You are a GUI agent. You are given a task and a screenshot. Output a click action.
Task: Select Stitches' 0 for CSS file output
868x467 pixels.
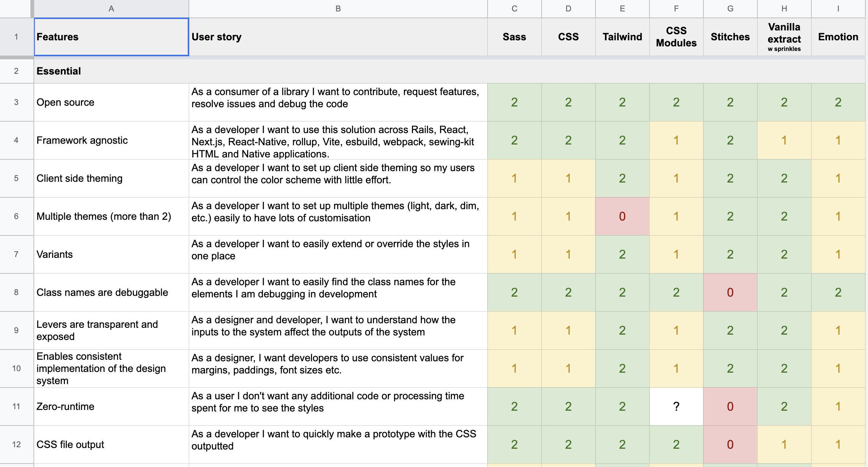730,445
